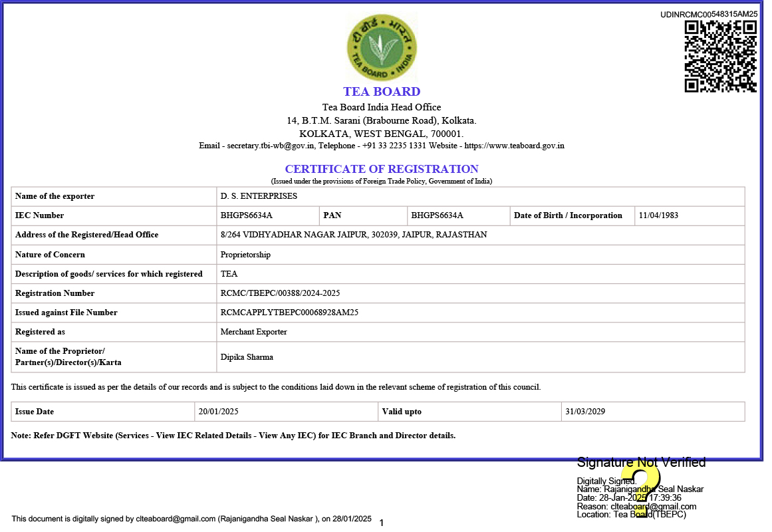Image resolution: width=772 pixels, height=532 pixels.
Task: Select the 'Digitally Signed.' line
Action: click(x=606, y=481)
